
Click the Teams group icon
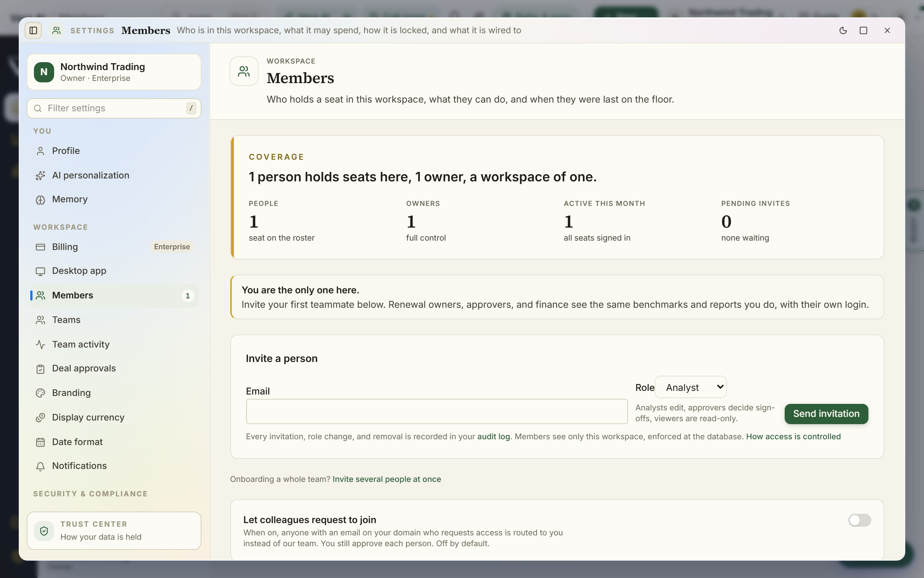click(x=40, y=320)
